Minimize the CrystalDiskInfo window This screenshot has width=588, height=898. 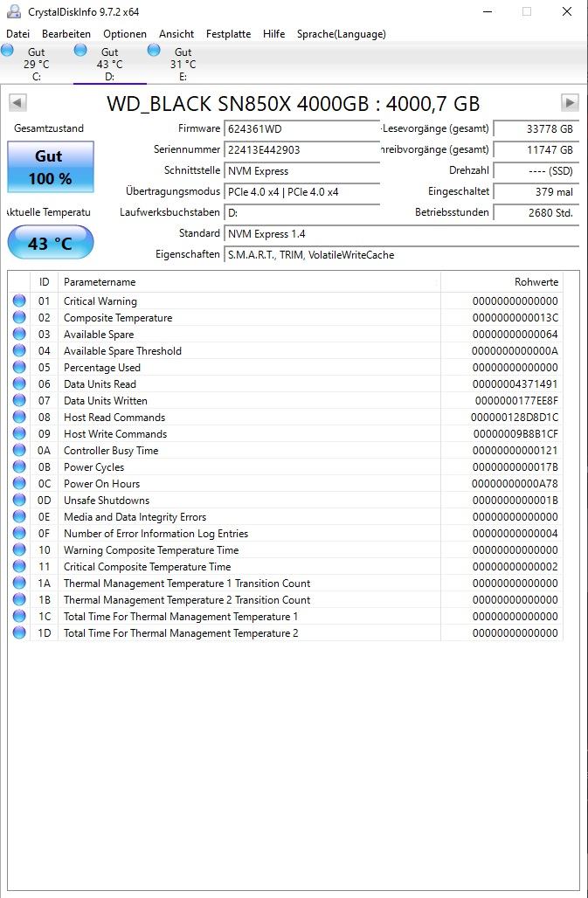(488, 11)
